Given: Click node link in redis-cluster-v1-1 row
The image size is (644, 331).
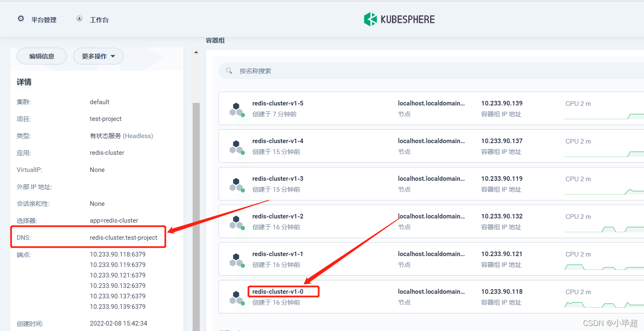Looking at the screenshot, I should pyautogui.click(x=431, y=254).
